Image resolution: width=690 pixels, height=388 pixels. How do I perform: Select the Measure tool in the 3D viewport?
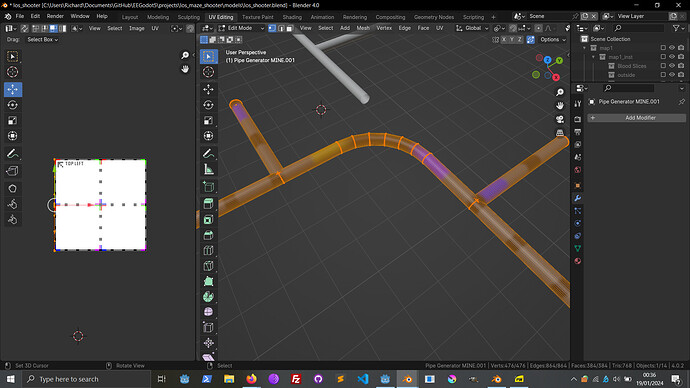(209, 169)
